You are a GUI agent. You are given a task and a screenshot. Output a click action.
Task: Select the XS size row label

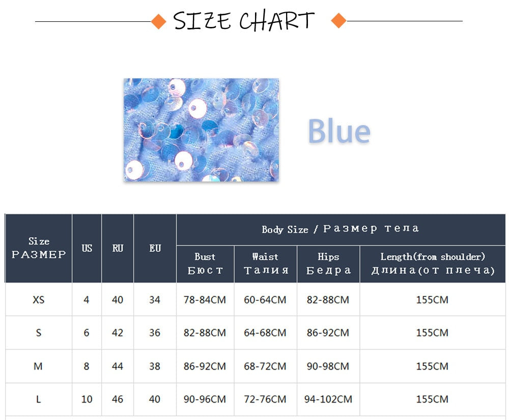[x=39, y=299]
